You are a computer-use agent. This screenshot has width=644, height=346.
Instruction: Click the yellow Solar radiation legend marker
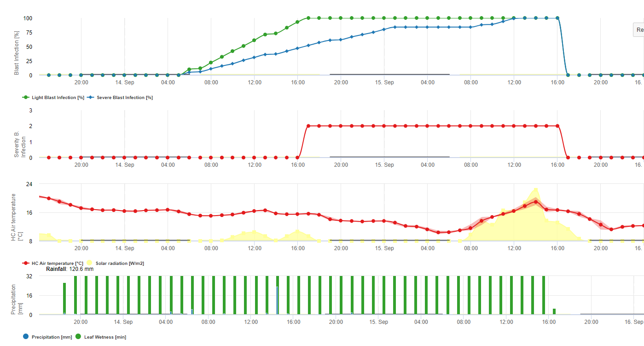click(89, 263)
